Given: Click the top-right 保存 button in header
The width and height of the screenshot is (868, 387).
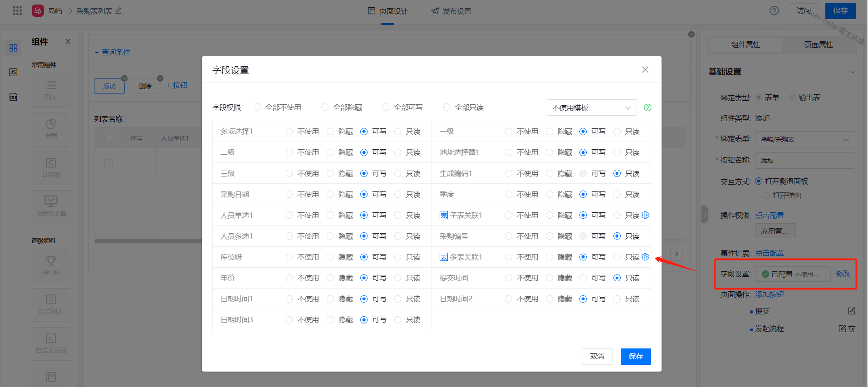Looking at the screenshot, I should point(840,10).
